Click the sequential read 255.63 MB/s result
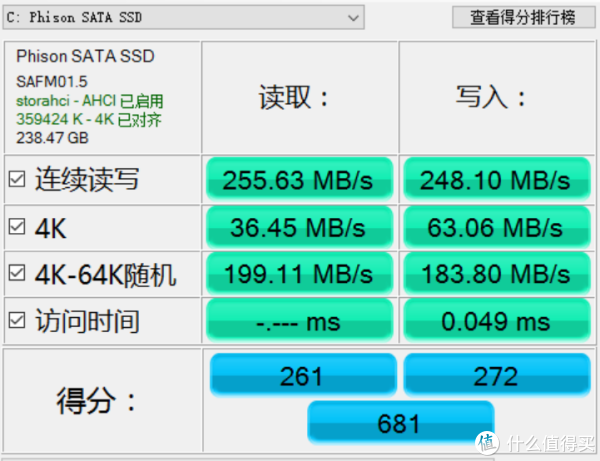Screen dimensions: 600x461 pyautogui.click(x=300, y=179)
